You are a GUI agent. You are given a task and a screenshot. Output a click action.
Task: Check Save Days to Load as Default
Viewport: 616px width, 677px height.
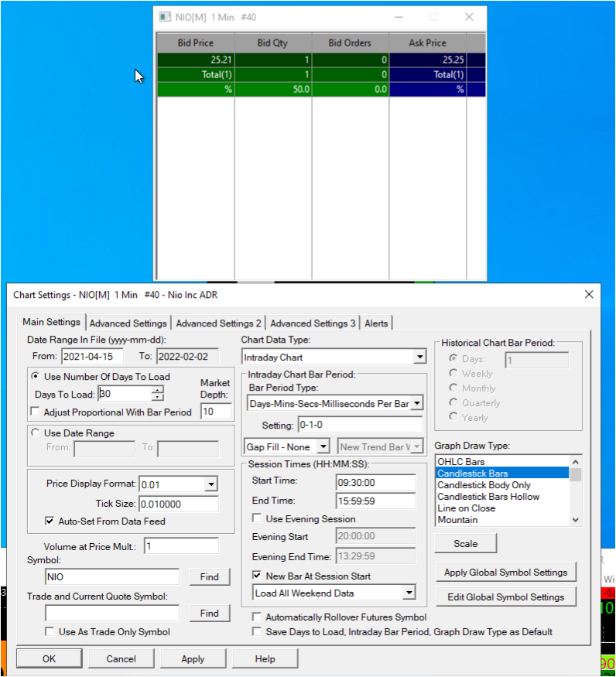[257, 631]
